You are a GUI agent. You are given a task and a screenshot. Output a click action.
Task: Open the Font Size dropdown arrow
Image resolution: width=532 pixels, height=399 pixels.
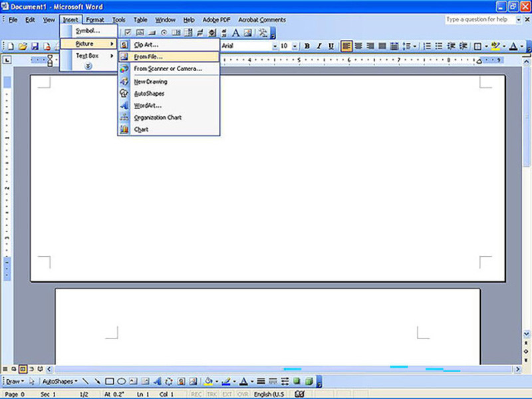point(295,46)
